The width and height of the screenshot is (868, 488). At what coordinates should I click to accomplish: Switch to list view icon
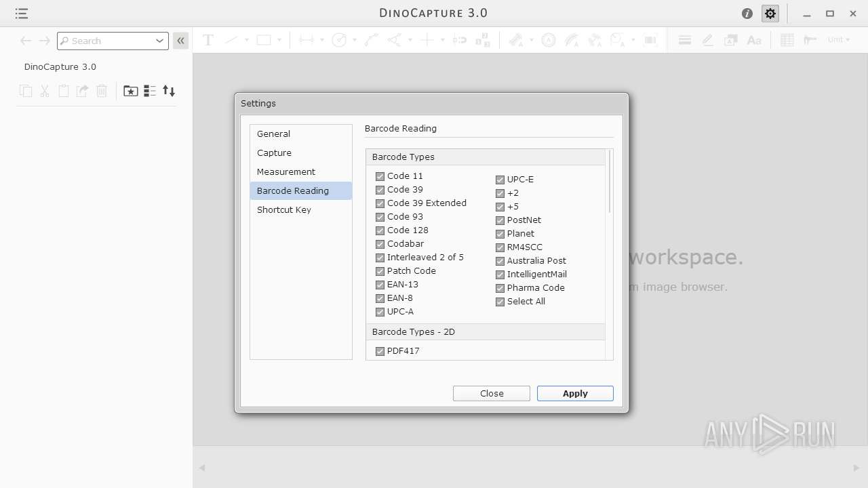[150, 91]
